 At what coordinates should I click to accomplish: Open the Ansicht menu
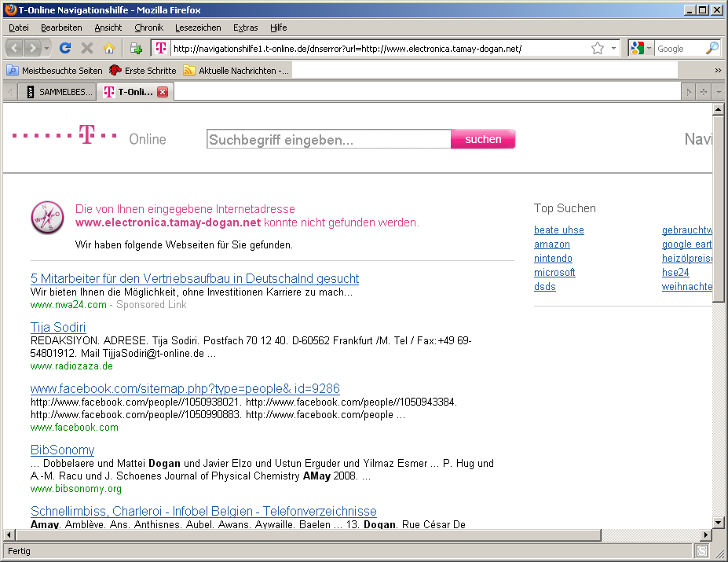(x=108, y=28)
